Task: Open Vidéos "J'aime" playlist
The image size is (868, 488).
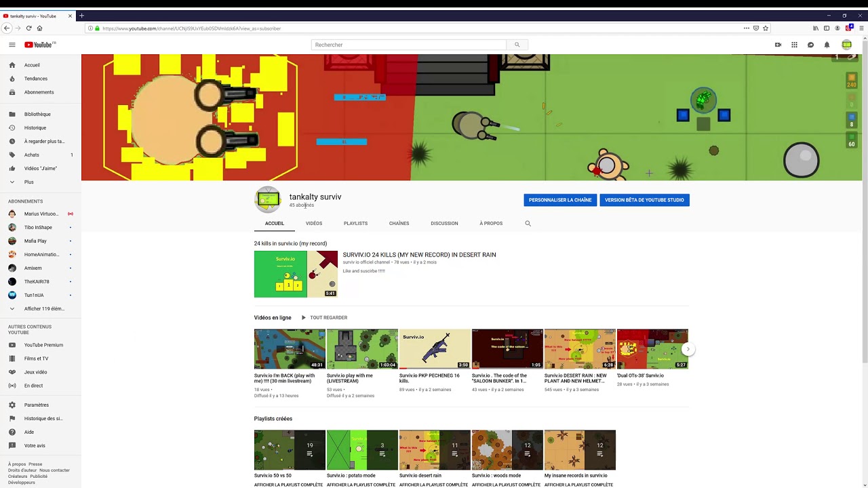Action: pyautogui.click(x=41, y=168)
